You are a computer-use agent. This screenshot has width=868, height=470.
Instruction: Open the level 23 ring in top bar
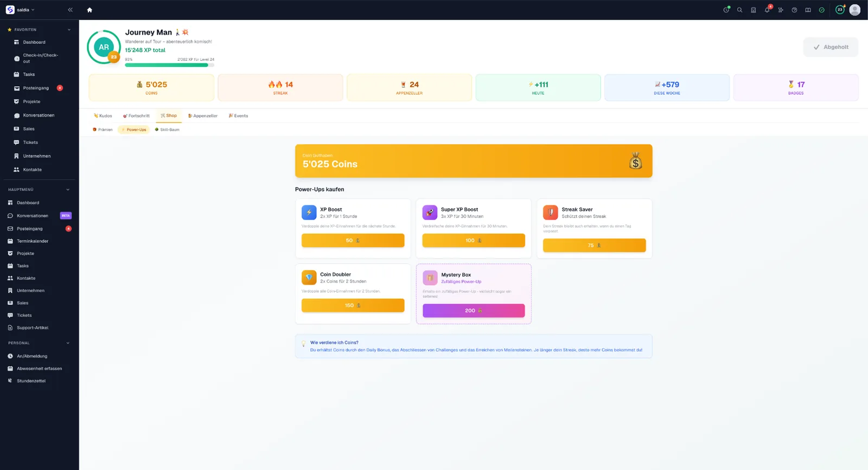(x=840, y=10)
